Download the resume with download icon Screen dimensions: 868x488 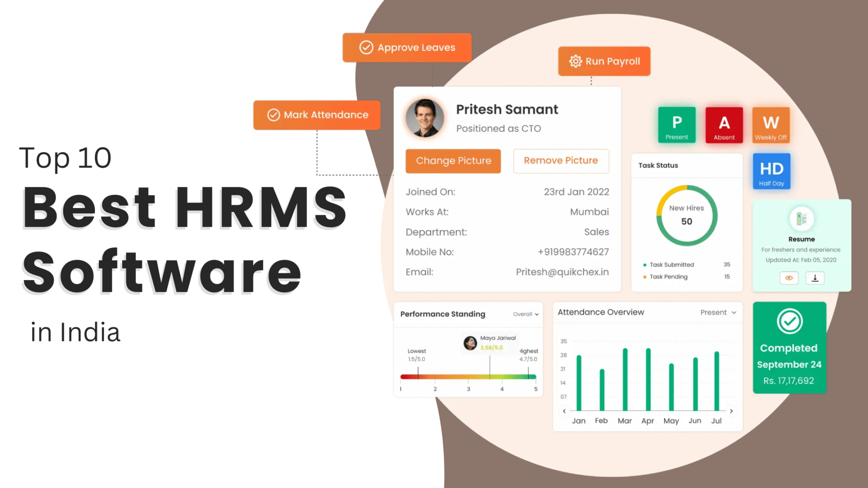pyautogui.click(x=814, y=278)
